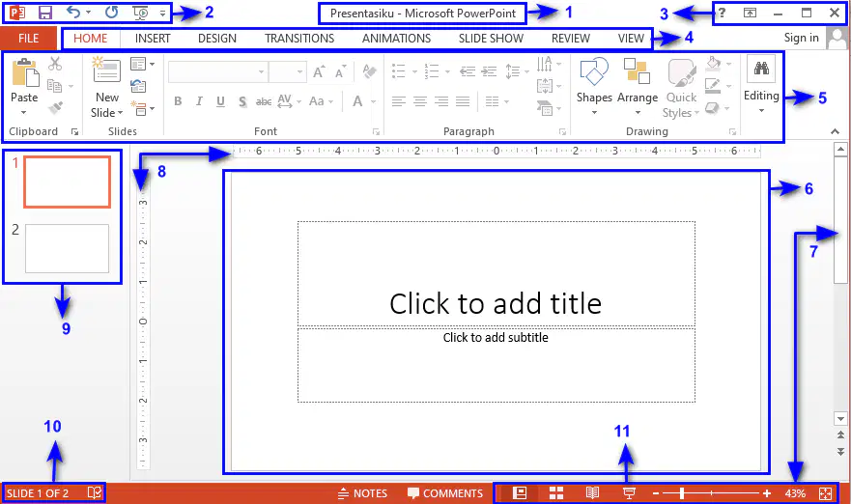
Task: Click the Font Color A button
Action: point(357,101)
